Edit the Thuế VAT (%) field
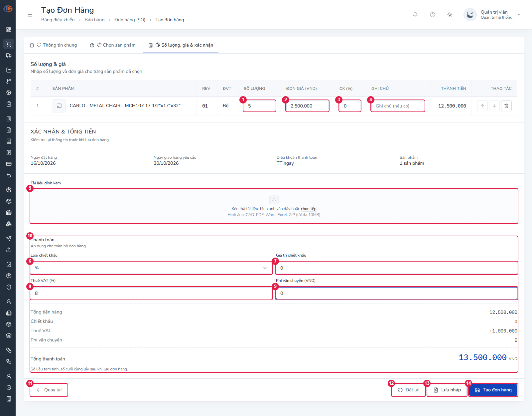The width and height of the screenshot is (532, 416). pos(151,293)
